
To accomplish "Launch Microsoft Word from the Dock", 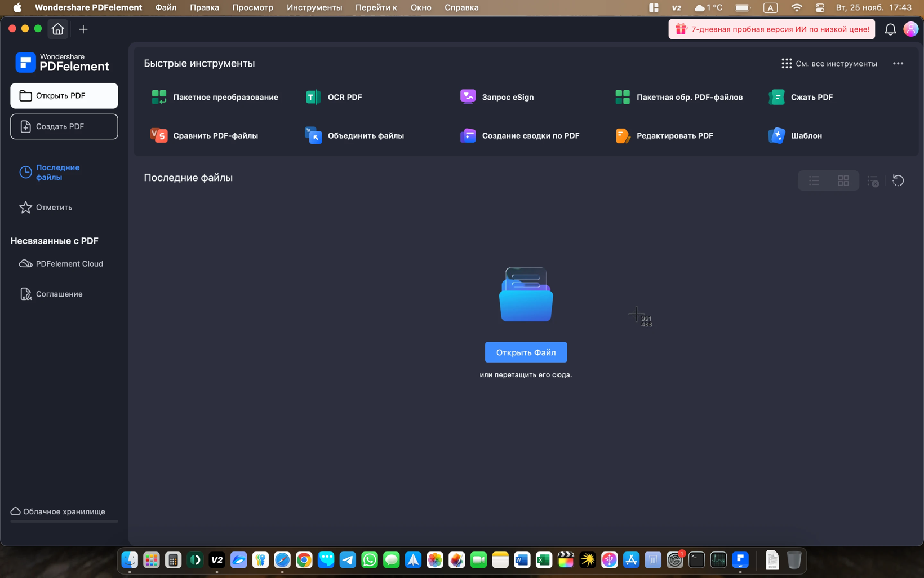I will [522, 560].
